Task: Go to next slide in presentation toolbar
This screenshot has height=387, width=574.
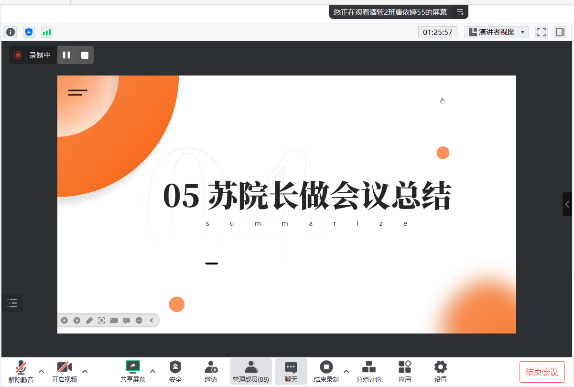Action: point(77,320)
